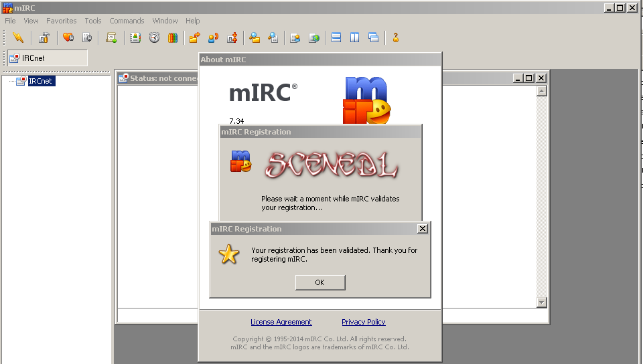This screenshot has height=364, width=643.
Task: Click the IRCnet switchbar button
Action: click(48, 58)
